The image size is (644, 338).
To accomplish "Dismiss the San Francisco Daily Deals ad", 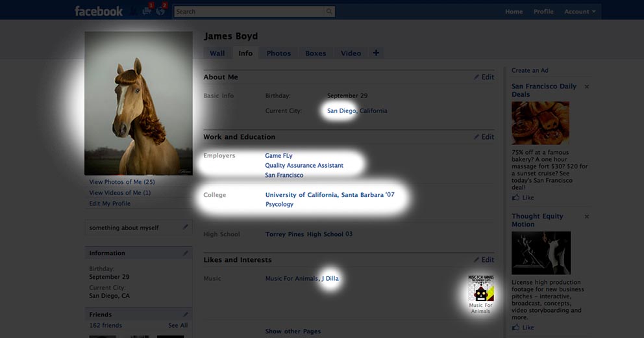I will [x=587, y=86].
